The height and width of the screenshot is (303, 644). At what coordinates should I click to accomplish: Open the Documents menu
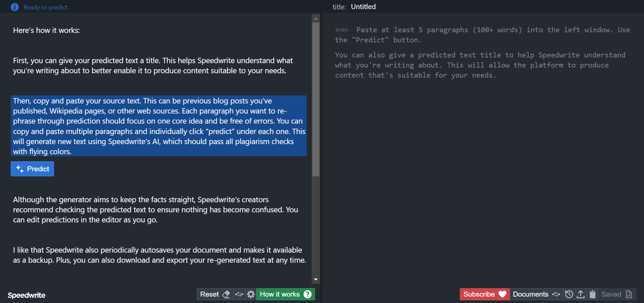(536, 295)
